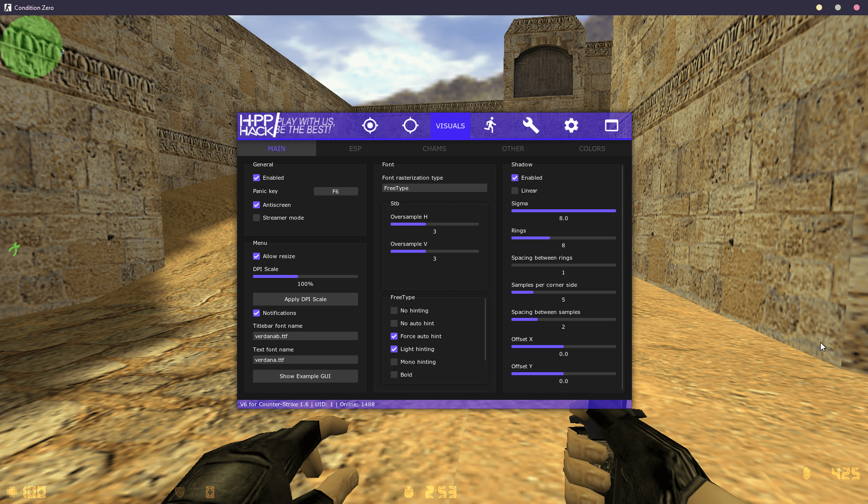The width and height of the screenshot is (868, 504).
Task: Toggle General Enabled checkbox
Action: click(x=256, y=178)
